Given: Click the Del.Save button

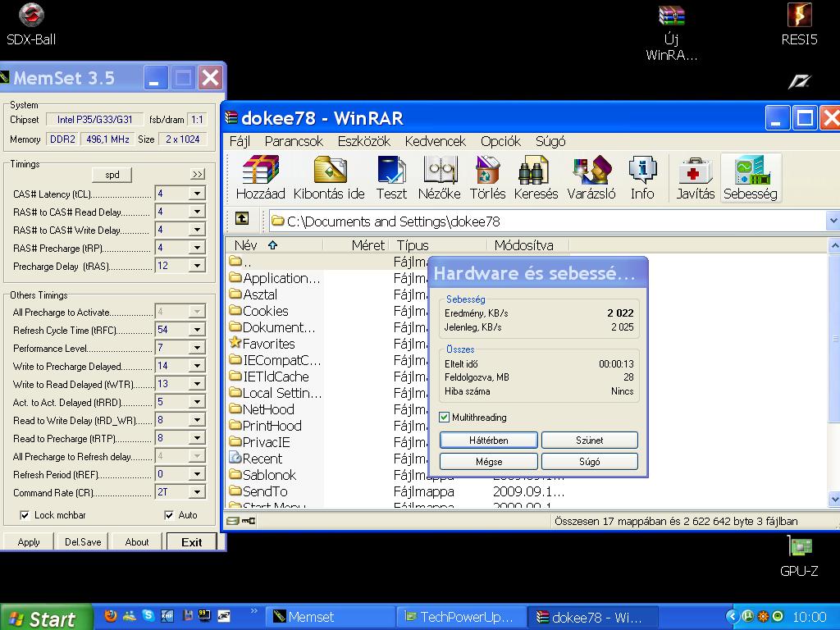Looking at the screenshot, I should pos(83,541).
